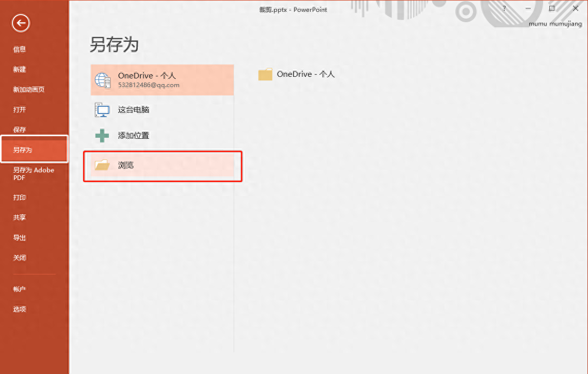
Task: Select the 另存为 sidebar entry
Action: [34, 149]
